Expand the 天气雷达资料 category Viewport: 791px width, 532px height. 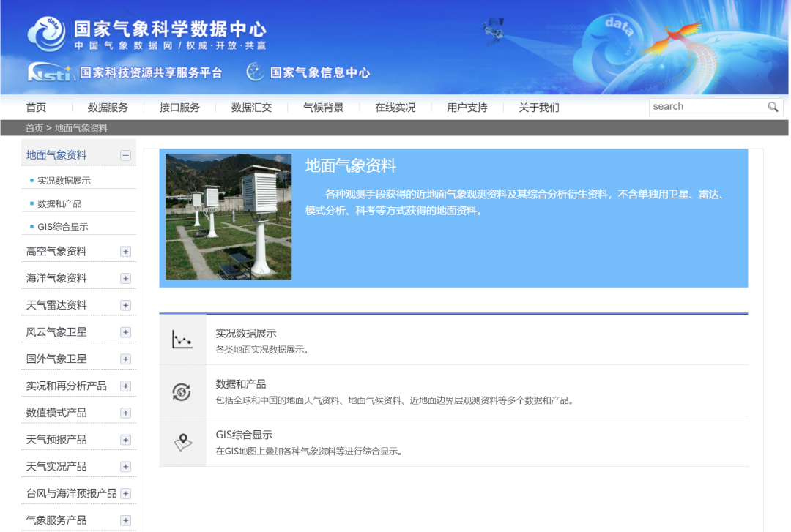(125, 304)
